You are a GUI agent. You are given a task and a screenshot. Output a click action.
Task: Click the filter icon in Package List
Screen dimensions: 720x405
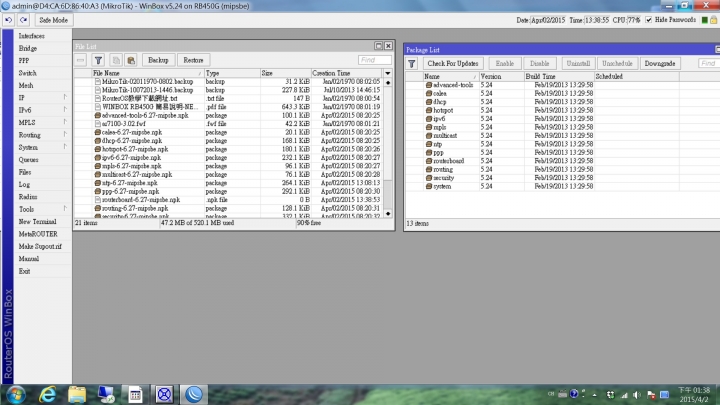click(x=412, y=64)
